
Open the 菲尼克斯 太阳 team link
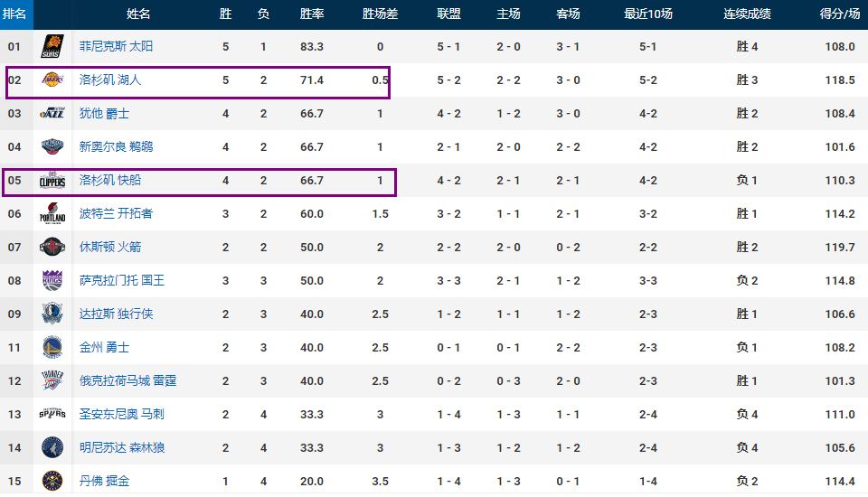tap(116, 46)
